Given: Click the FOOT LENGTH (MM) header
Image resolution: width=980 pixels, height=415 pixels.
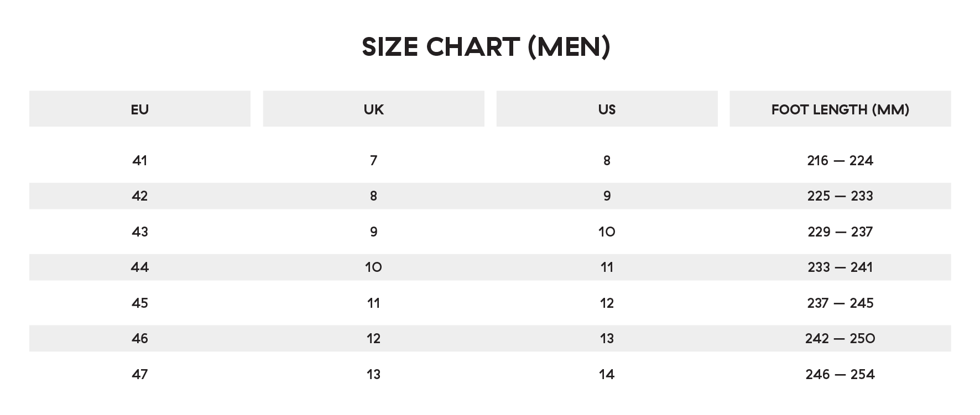Looking at the screenshot, I should pyautogui.click(x=841, y=109).
